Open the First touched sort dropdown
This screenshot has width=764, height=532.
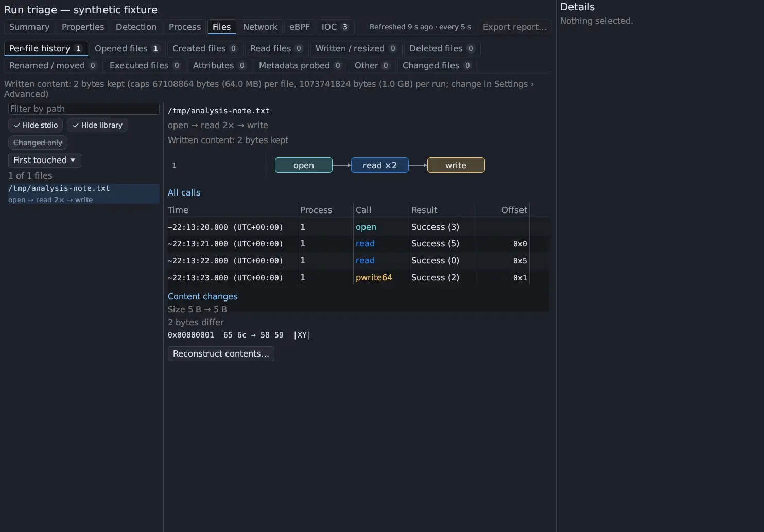point(44,160)
